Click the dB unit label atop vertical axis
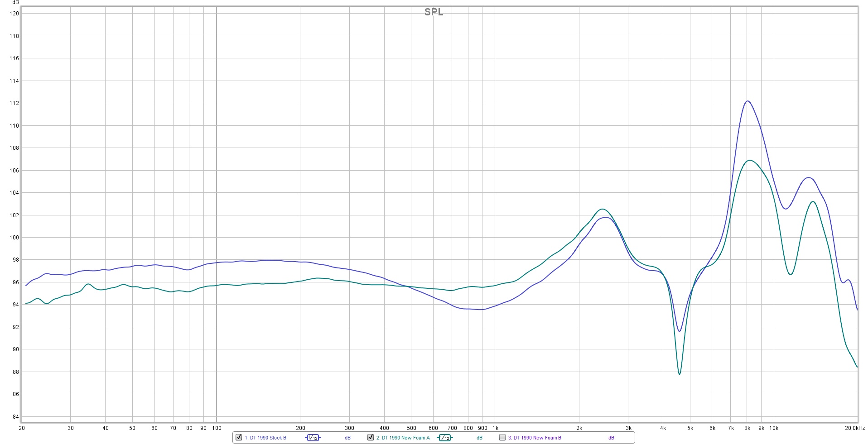The image size is (868, 444). point(16,3)
